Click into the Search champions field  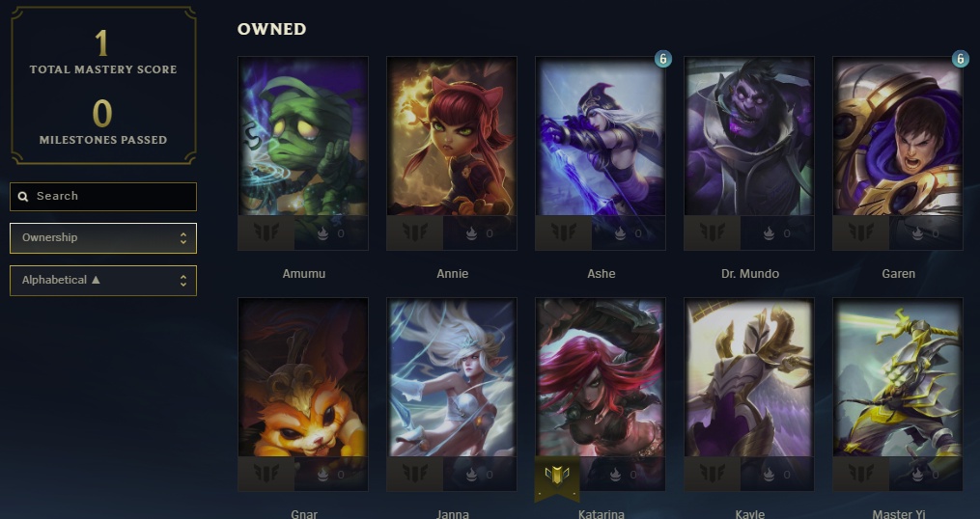pyautogui.click(x=103, y=197)
